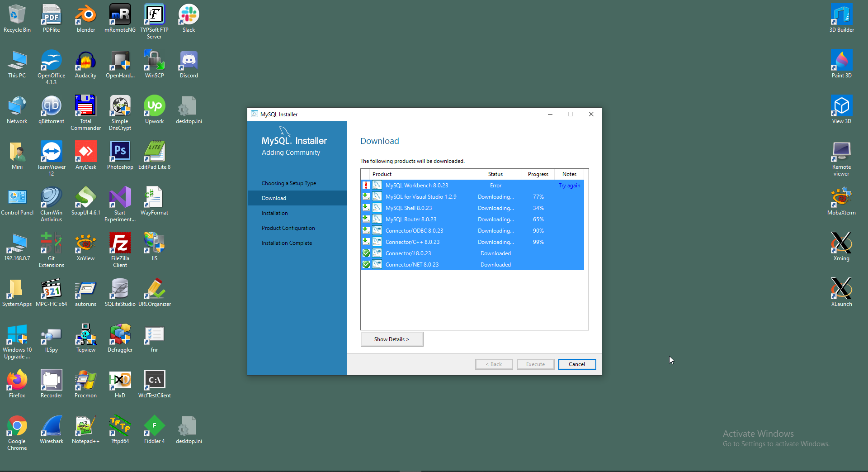Click the Firefox desktop shortcut
Viewport: 868px width, 472px height.
17,384
